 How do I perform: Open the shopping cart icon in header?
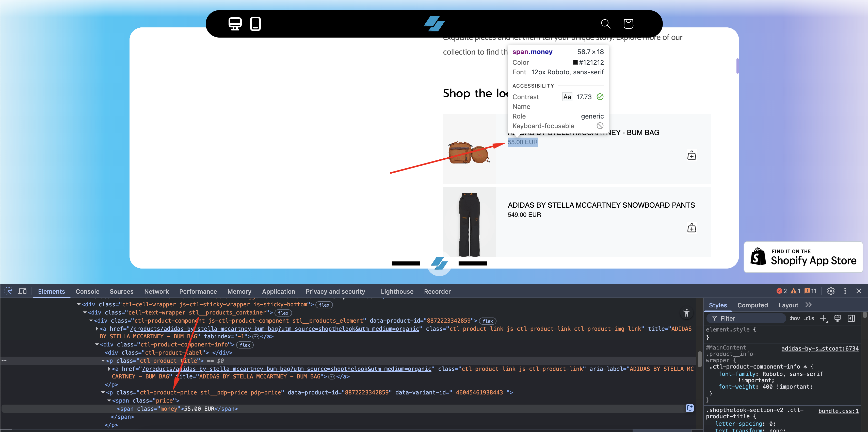628,24
